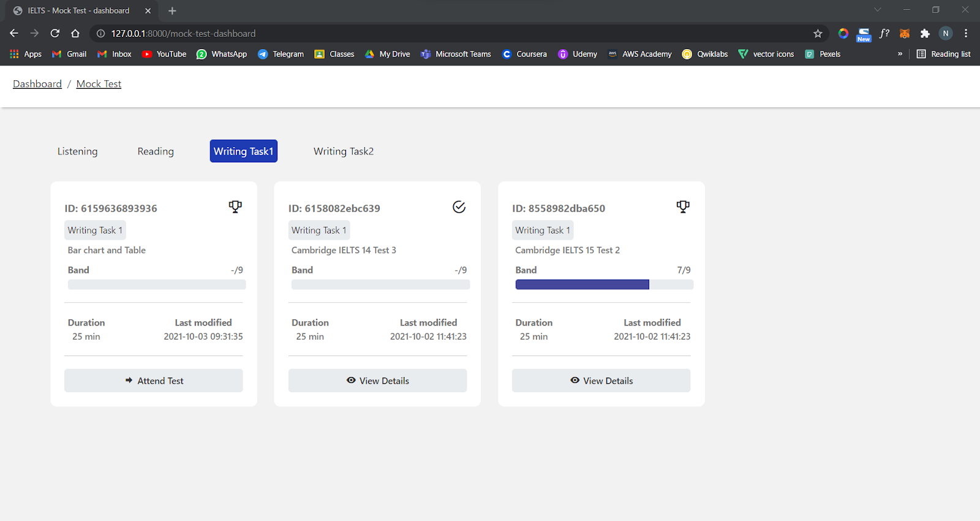
Task: Open the Extensions puzzle icon
Action: click(x=925, y=34)
